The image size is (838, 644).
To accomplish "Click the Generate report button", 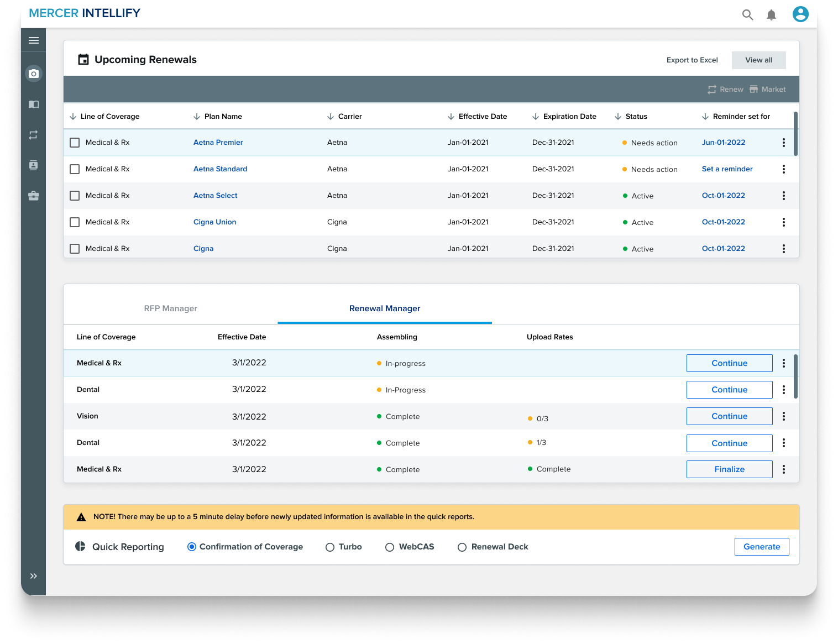I will 762,547.
